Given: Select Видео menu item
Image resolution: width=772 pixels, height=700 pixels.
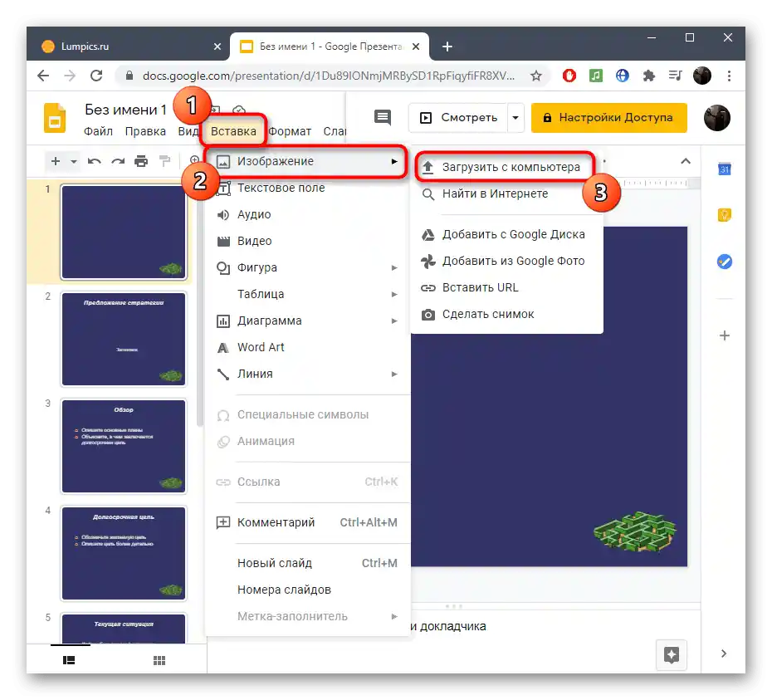Looking at the screenshot, I should pos(307,241).
